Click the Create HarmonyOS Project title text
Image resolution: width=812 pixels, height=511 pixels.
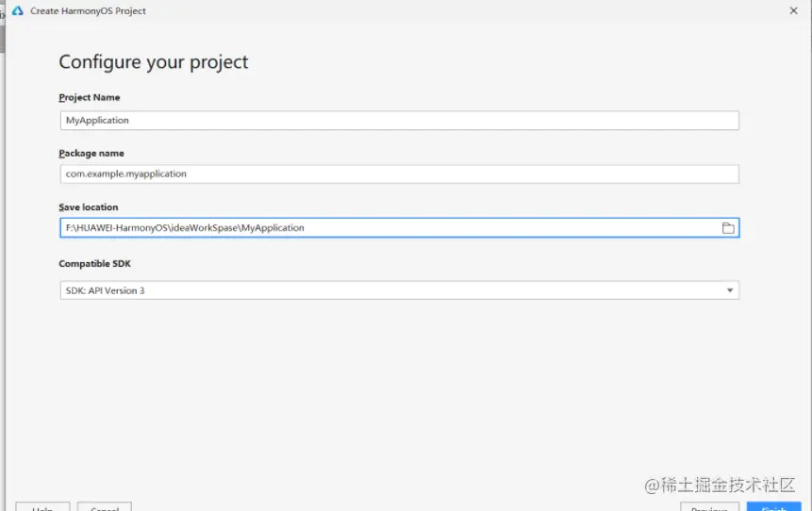point(88,11)
